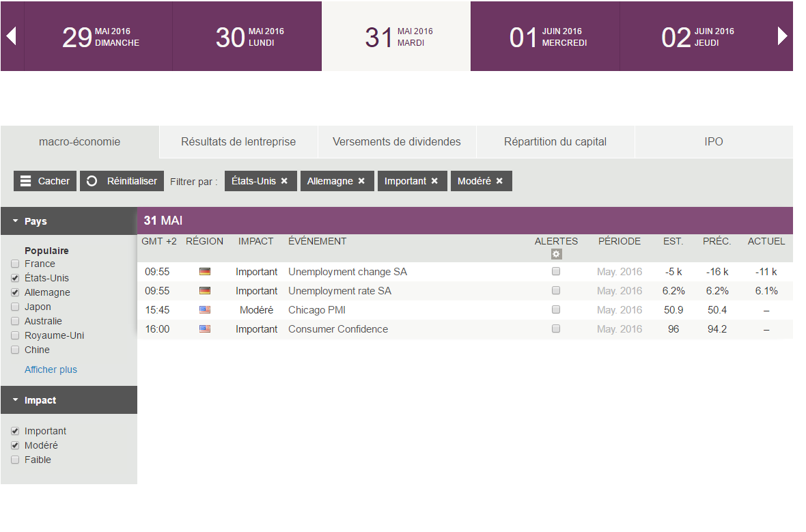Click the GMT +2 column header

click(159, 241)
